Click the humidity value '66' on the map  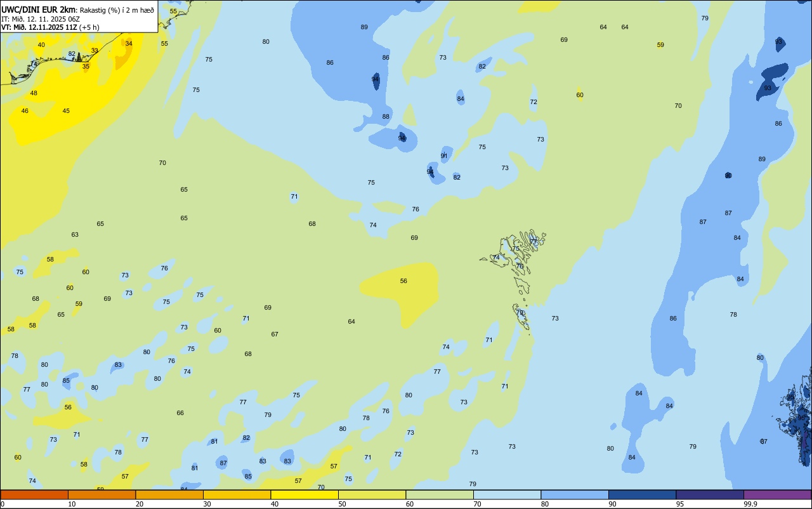click(x=180, y=413)
